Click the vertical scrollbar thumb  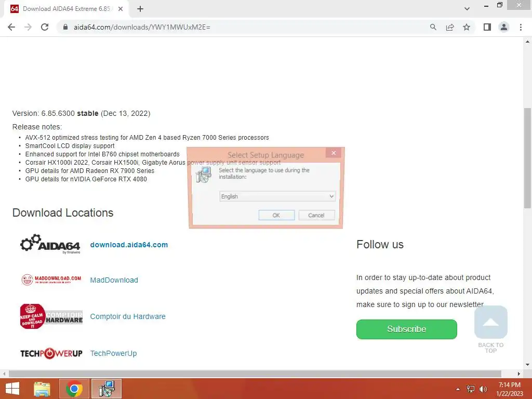tap(527, 158)
